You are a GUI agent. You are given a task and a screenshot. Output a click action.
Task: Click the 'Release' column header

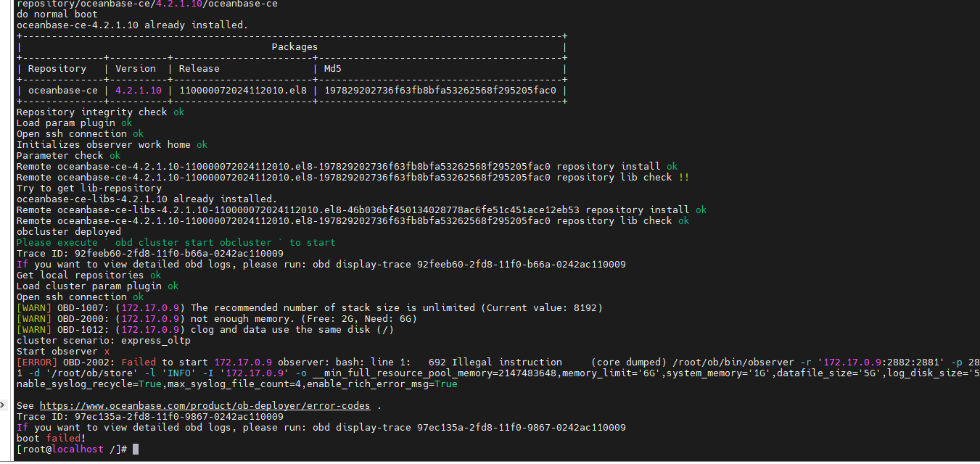click(199, 69)
